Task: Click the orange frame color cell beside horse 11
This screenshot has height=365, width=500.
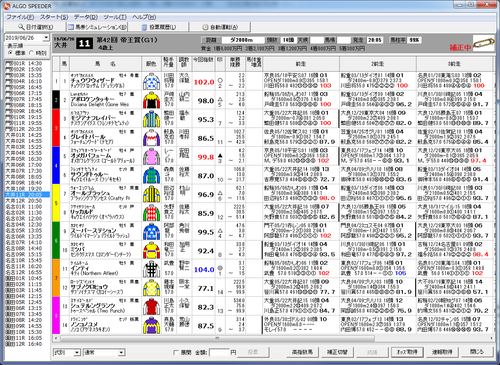Action: pos(56,278)
